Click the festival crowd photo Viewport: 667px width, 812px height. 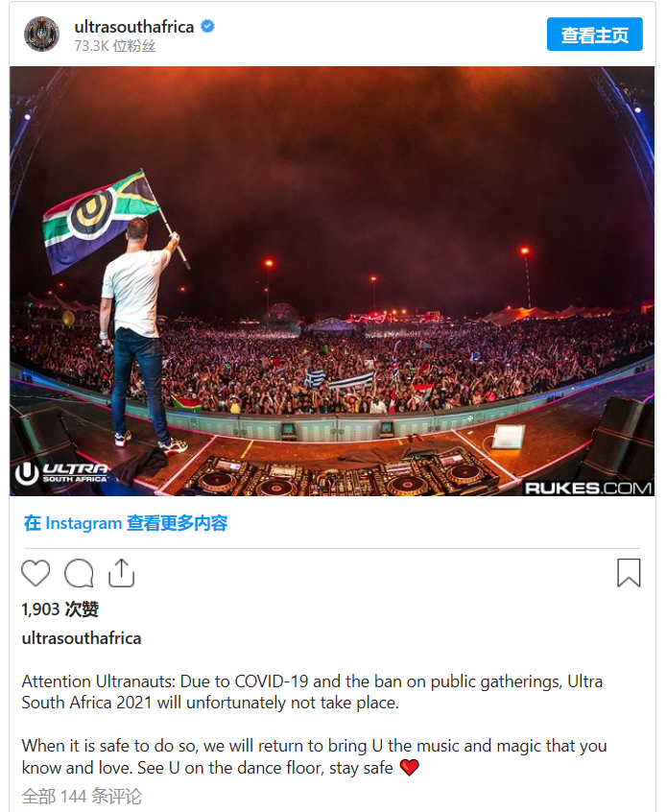pos(332,281)
